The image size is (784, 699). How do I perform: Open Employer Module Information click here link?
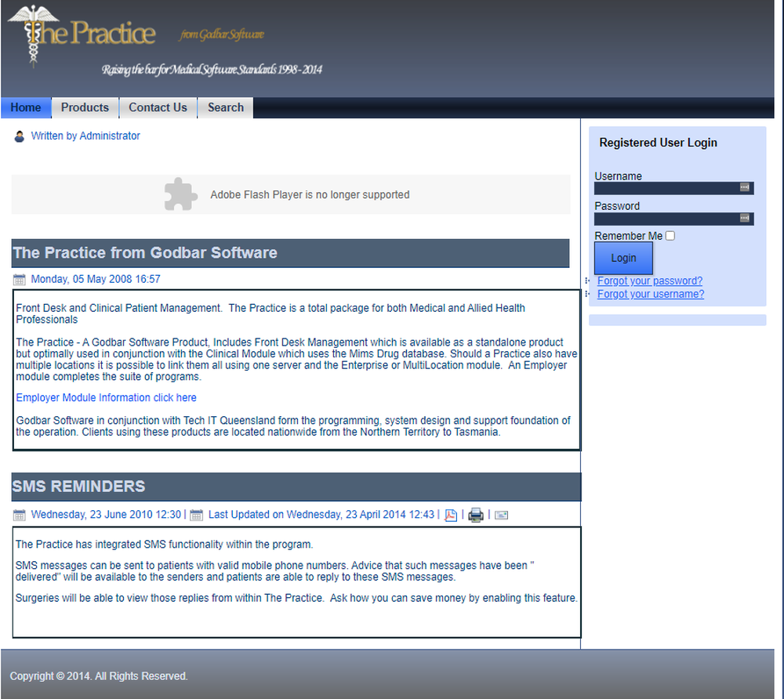pyautogui.click(x=106, y=398)
